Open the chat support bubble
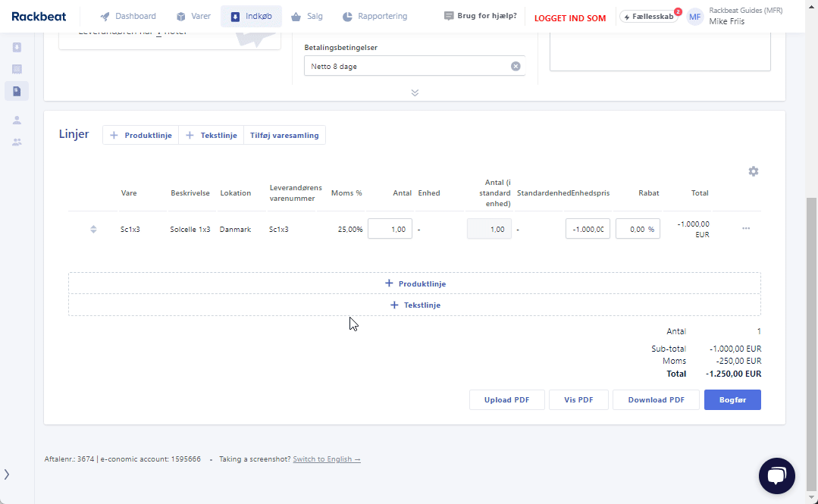The width and height of the screenshot is (818, 504). [776, 476]
